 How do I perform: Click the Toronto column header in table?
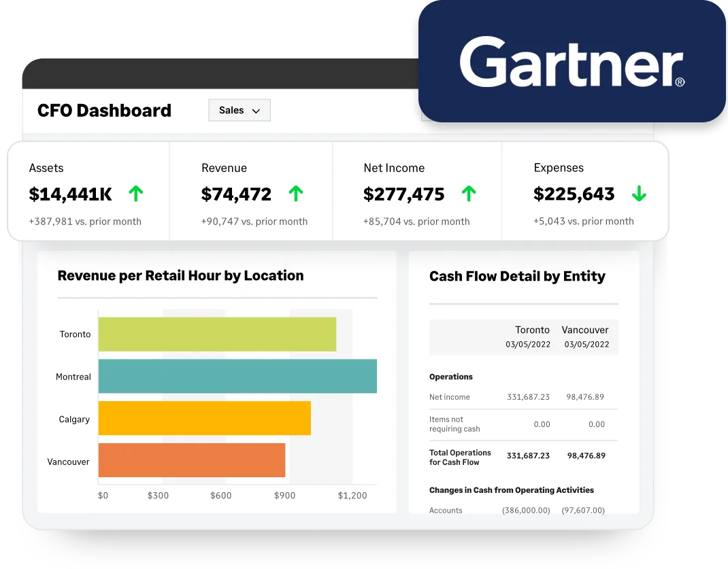pos(532,330)
